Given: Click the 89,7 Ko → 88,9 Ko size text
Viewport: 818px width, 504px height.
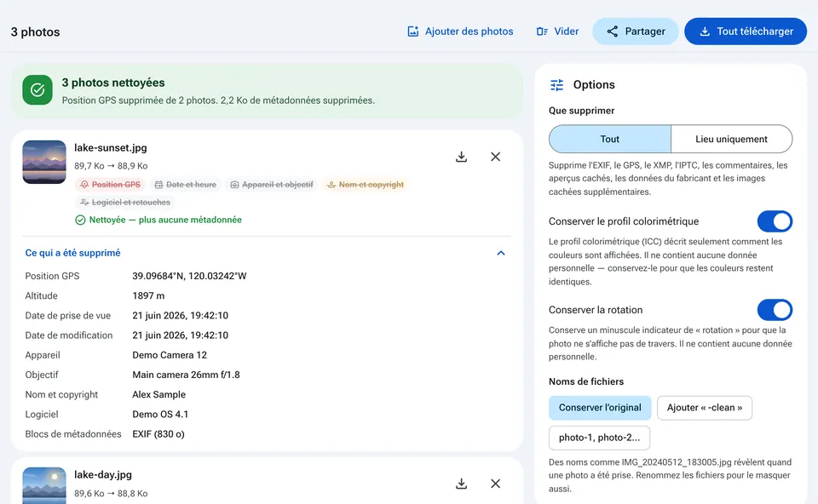Looking at the screenshot, I should point(111,166).
